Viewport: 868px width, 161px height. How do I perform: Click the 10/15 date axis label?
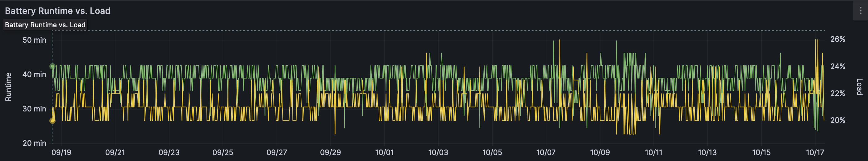point(761,153)
